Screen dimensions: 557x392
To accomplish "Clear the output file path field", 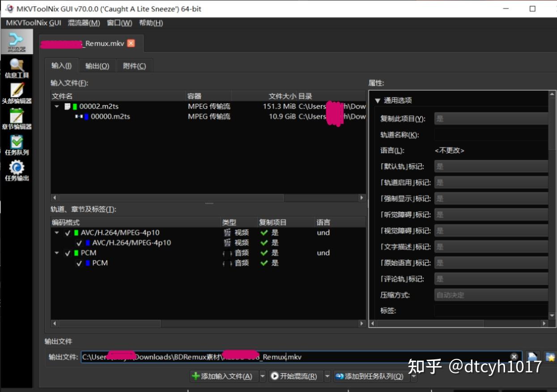I will (x=514, y=357).
